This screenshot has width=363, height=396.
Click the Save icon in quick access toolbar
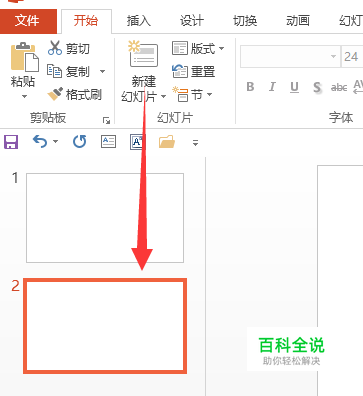(x=11, y=142)
